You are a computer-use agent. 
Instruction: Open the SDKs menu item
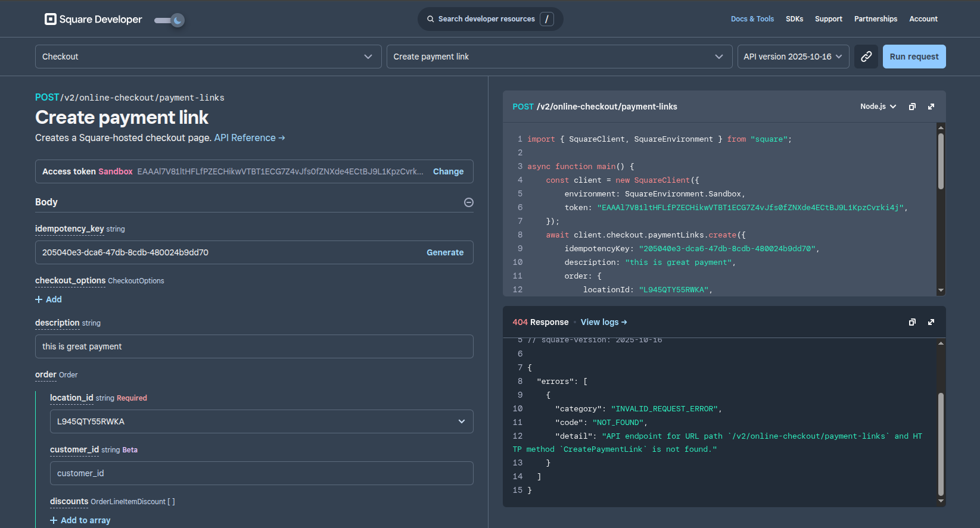tap(794, 19)
